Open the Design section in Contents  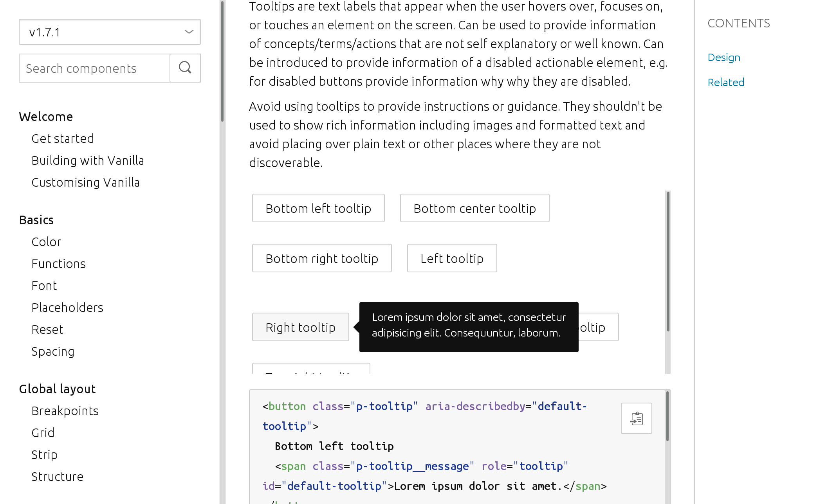click(x=723, y=57)
